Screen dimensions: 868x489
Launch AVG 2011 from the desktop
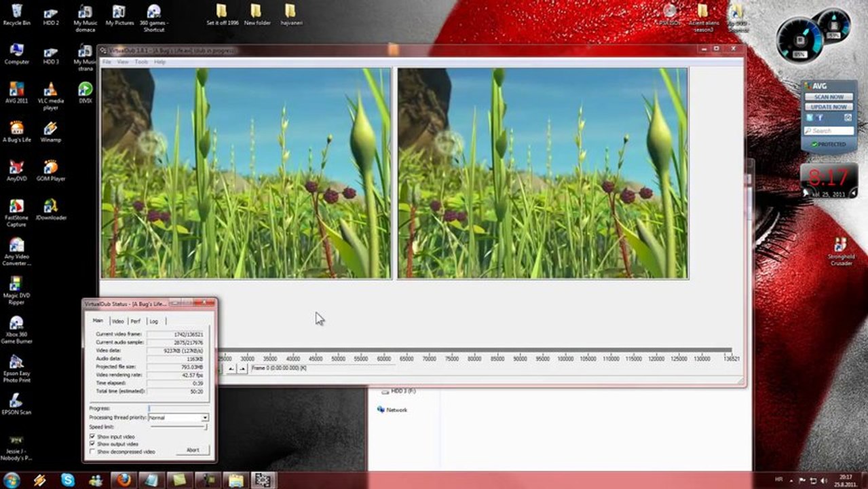[17, 92]
